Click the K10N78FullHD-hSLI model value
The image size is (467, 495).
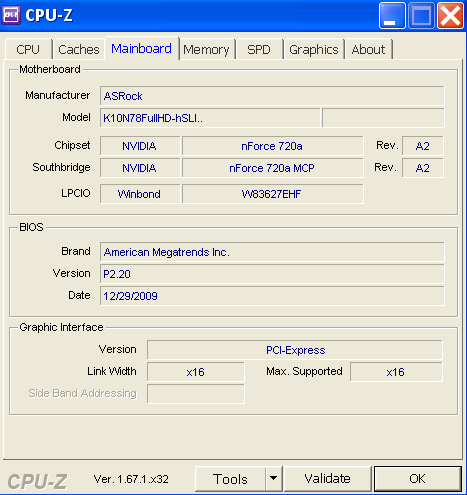pyautogui.click(x=210, y=118)
